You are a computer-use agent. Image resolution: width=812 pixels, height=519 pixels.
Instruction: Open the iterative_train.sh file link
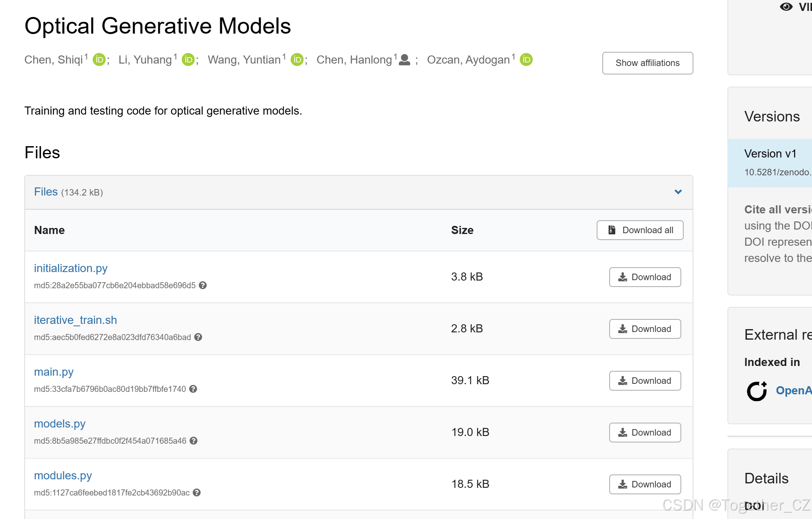(x=75, y=320)
